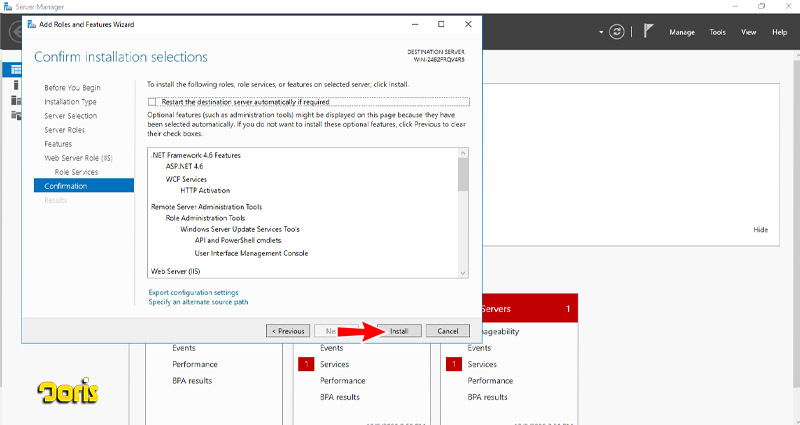Open Events in the Servers tile
Screen dimensions: 800x425
[479, 348]
